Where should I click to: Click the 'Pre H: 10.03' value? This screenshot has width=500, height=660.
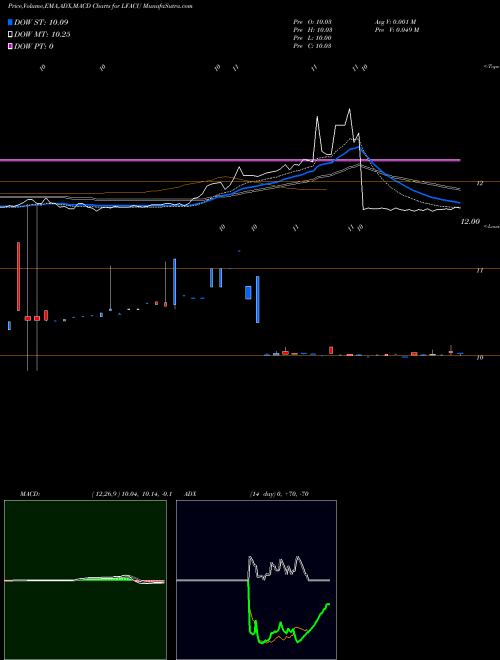(312, 30)
